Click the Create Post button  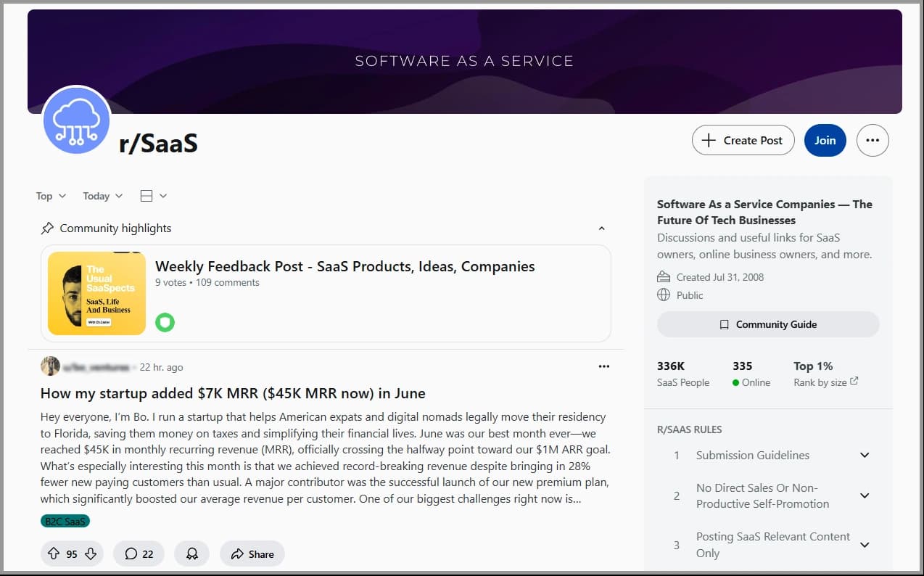(x=743, y=140)
